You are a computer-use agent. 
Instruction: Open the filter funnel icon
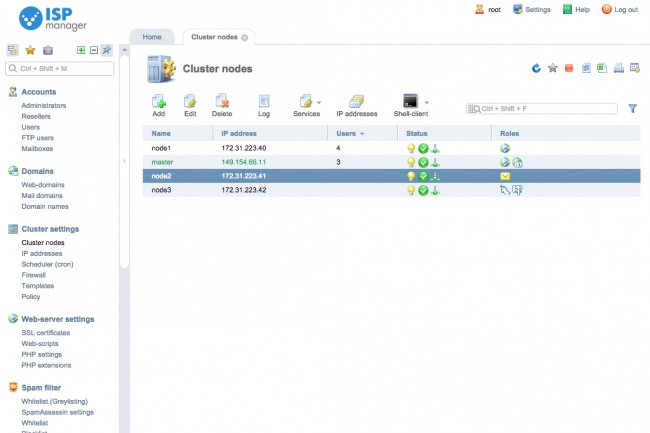pos(632,108)
